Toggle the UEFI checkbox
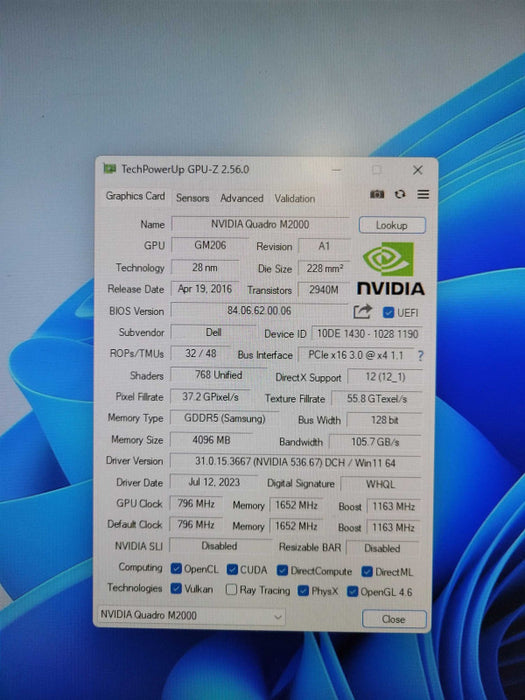The height and width of the screenshot is (700, 525). (x=388, y=312)
